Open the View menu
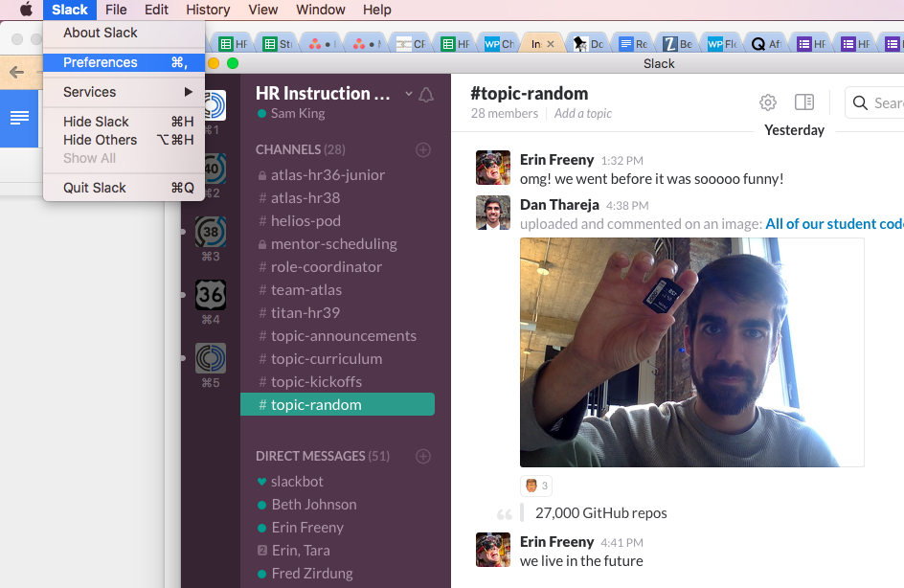Screen dimensions: 904x588 coord(263,10)
